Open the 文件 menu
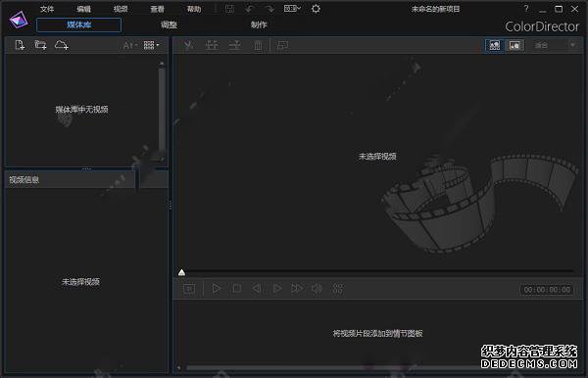588x378 pixels. [47, 9]
